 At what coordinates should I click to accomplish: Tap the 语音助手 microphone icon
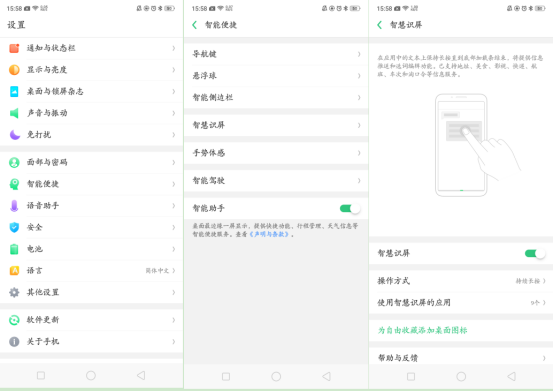coord(14,206)
